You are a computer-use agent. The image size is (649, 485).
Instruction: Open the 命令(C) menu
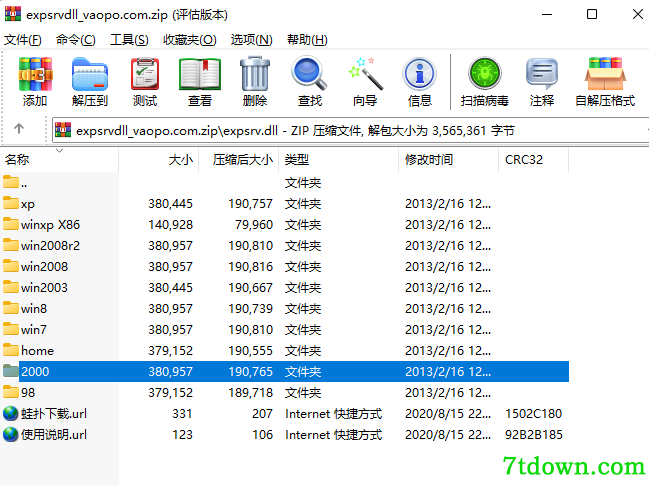(76, 40)
